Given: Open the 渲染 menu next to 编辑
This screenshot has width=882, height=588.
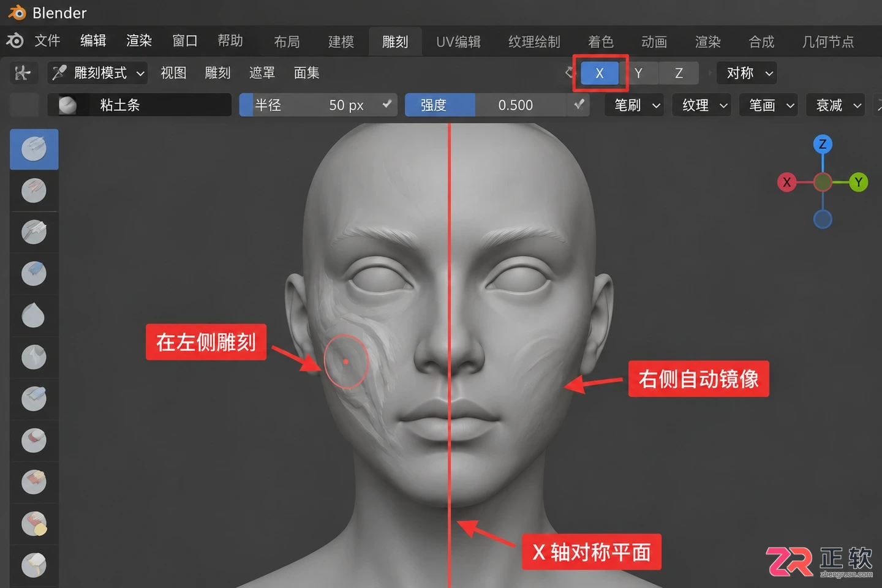Looking at the screenshot, I should (x=139, y=40).
